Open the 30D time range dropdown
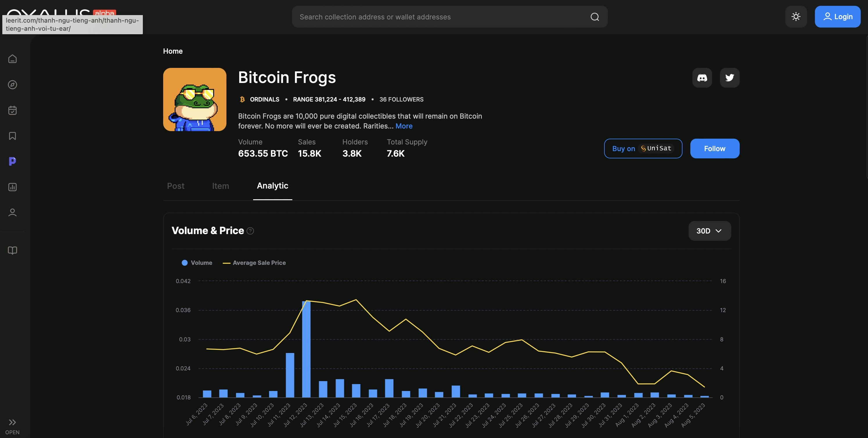The width and height of the screenshot is (868, 438). click(x=709, y=231)
